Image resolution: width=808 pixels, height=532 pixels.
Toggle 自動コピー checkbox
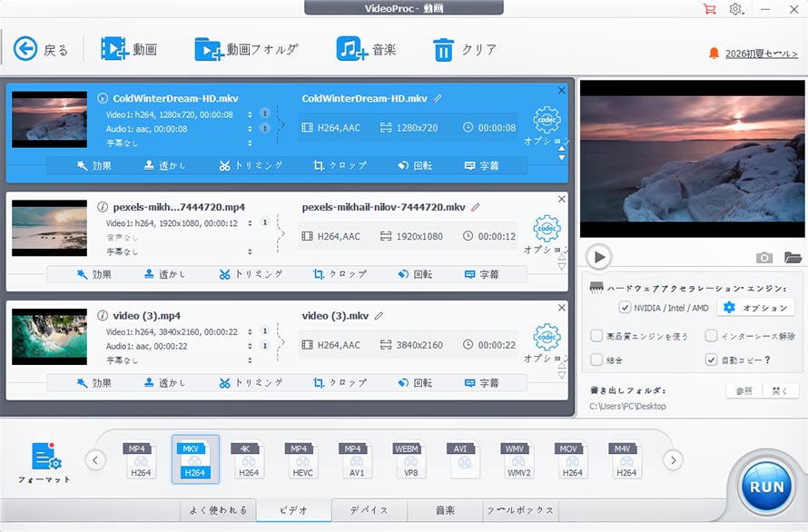click(x=711, y=360)
